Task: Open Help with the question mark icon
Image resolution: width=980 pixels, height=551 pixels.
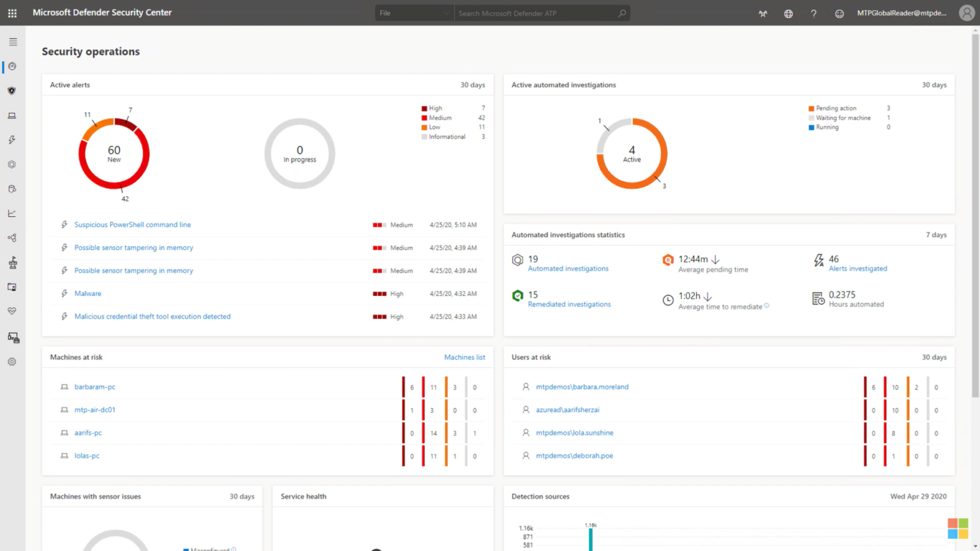Action: 813,13
